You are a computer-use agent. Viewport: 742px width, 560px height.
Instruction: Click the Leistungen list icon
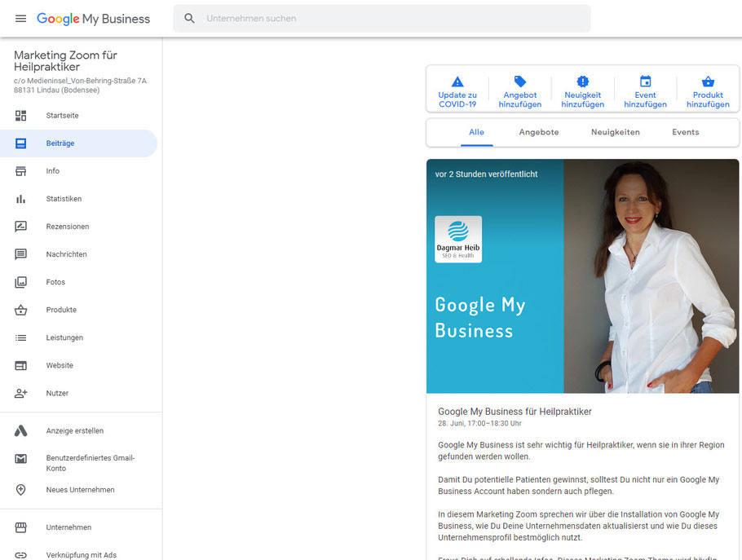(x=21, y=337)
